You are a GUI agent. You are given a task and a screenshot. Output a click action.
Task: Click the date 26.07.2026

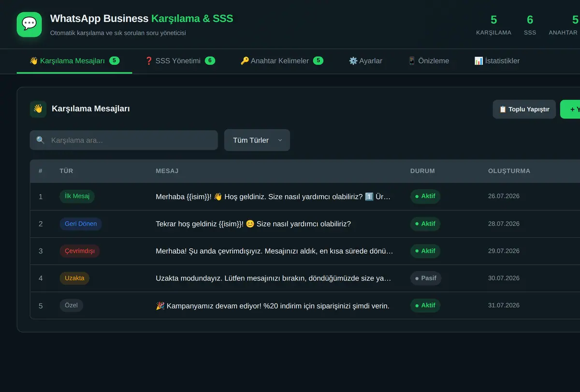click(504, 196)
